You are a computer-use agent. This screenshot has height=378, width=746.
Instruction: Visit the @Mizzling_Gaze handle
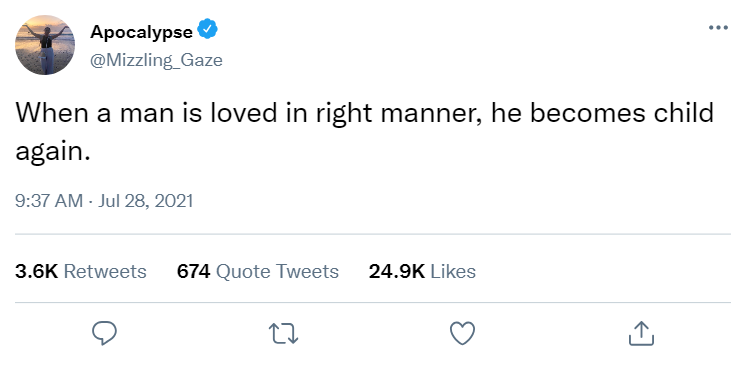pos(156,60)
